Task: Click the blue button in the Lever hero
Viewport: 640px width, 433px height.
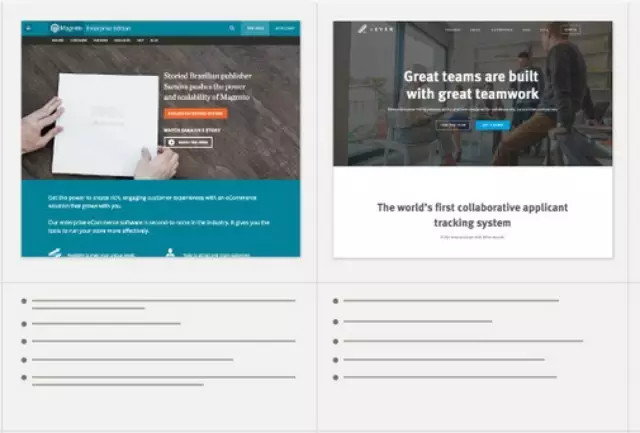Action: [x=492, y=125]
